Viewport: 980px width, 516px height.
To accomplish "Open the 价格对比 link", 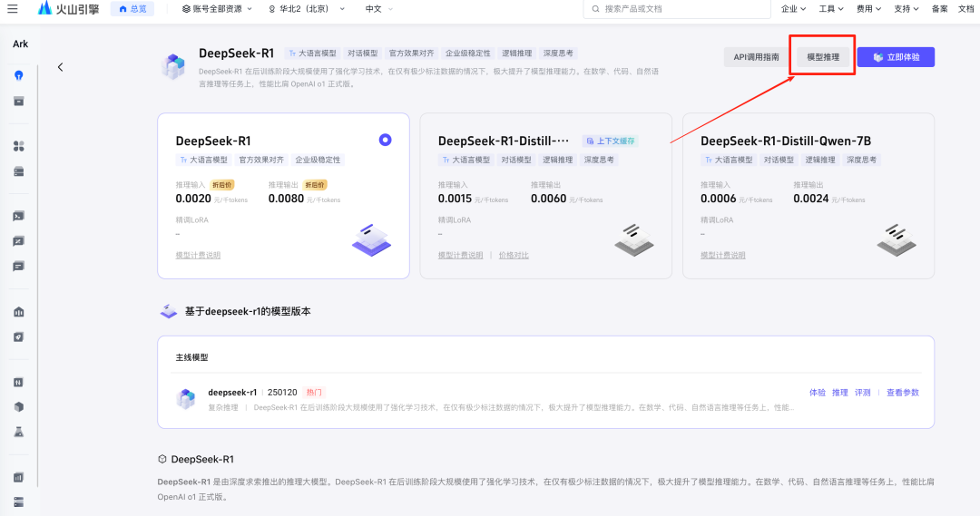I will [514, 255].
